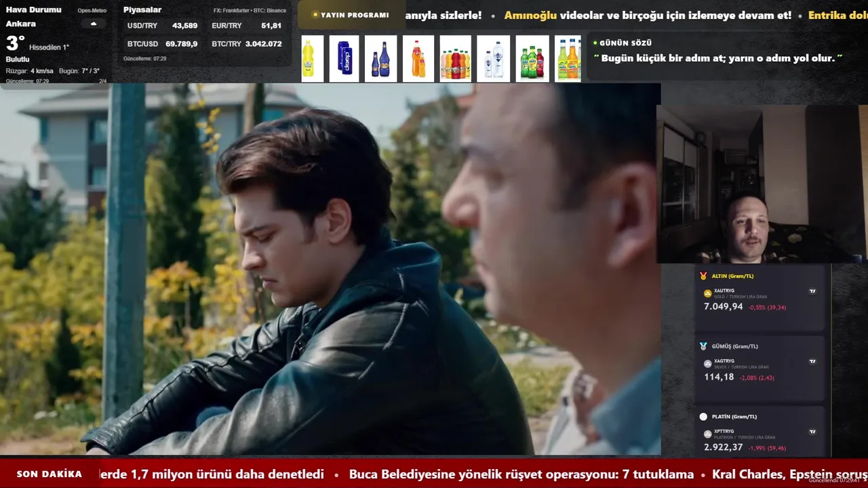
Task: Click the Buca Belediyesi bribery operation headline
Action: click(x=521, y=474)
